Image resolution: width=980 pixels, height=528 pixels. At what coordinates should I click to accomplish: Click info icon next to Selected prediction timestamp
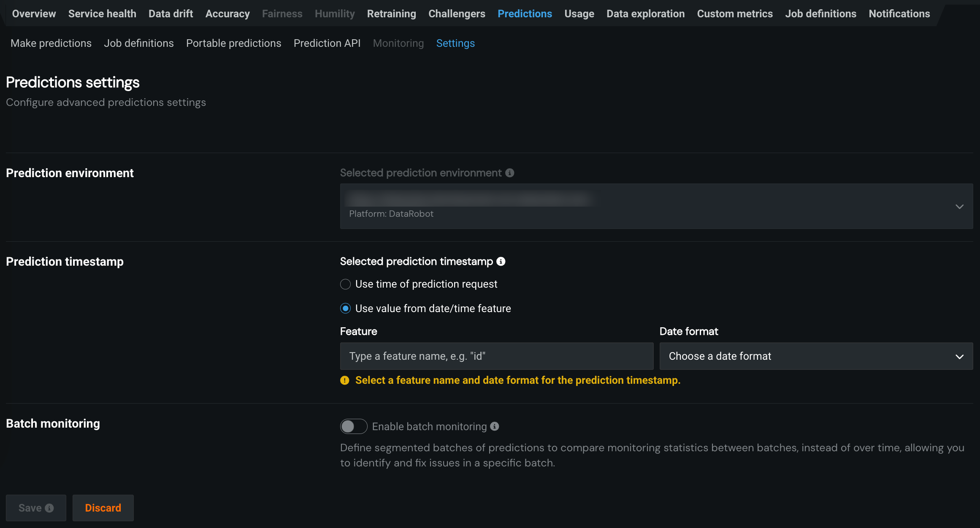click(x=501, y=261)
